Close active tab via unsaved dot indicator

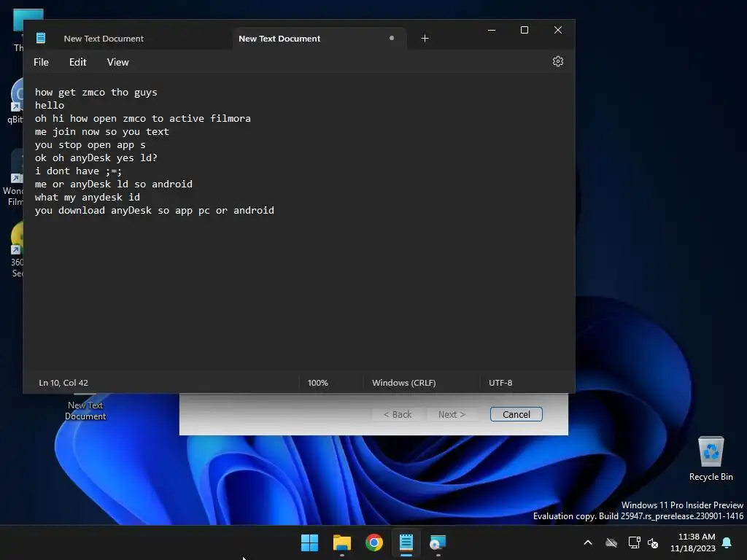[x=392, y=38]
